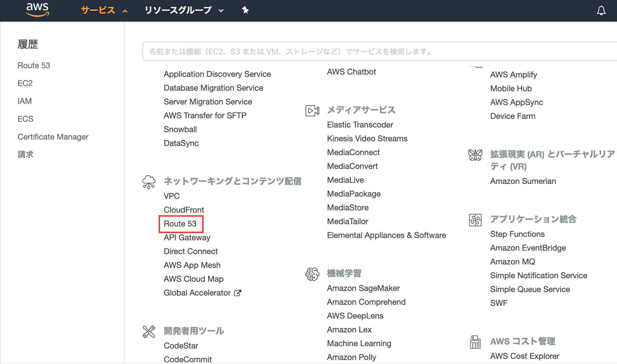The image size is (617, 364).
Task: Open the notifications bell
Action: [x=601, y=11]
